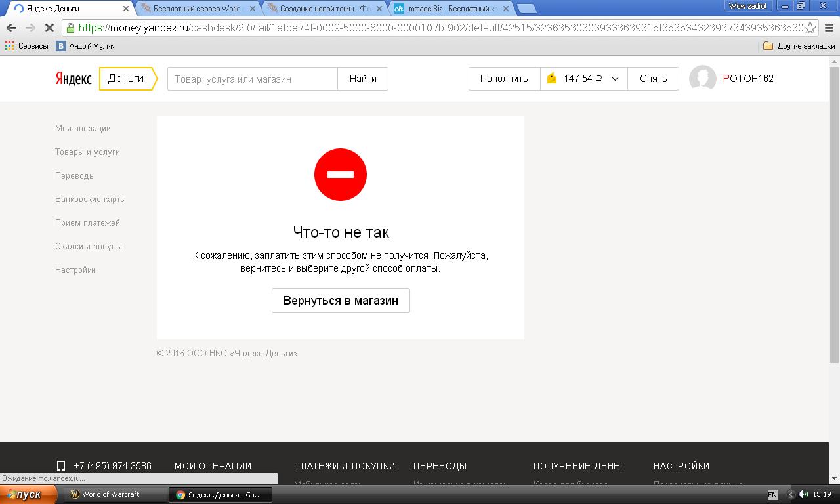This screenshot has width=840, height=504.
Task: Click the red error stop icon
Action: tap(341, 175)
